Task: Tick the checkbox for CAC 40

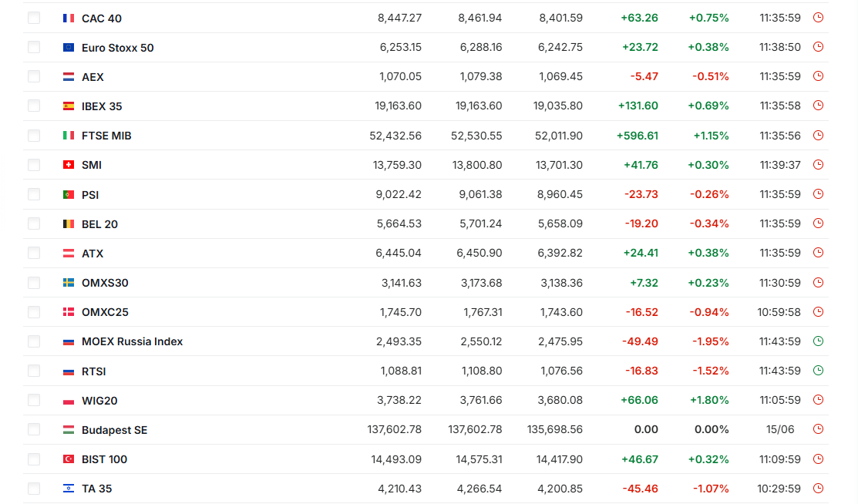Action: coord(34,18)
